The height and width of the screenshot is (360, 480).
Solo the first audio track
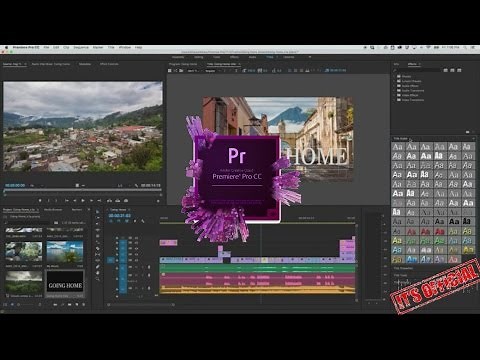[x=142, y=267]
